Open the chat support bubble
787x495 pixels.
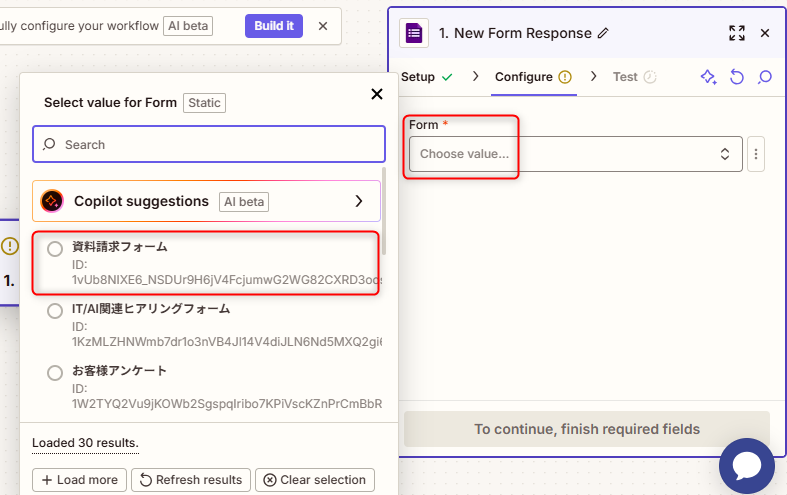click(x=747, y=466)
